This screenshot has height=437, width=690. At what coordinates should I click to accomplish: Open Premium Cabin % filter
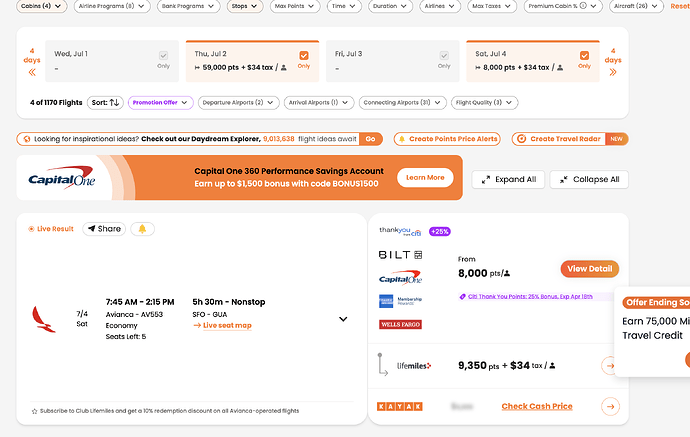563,6
